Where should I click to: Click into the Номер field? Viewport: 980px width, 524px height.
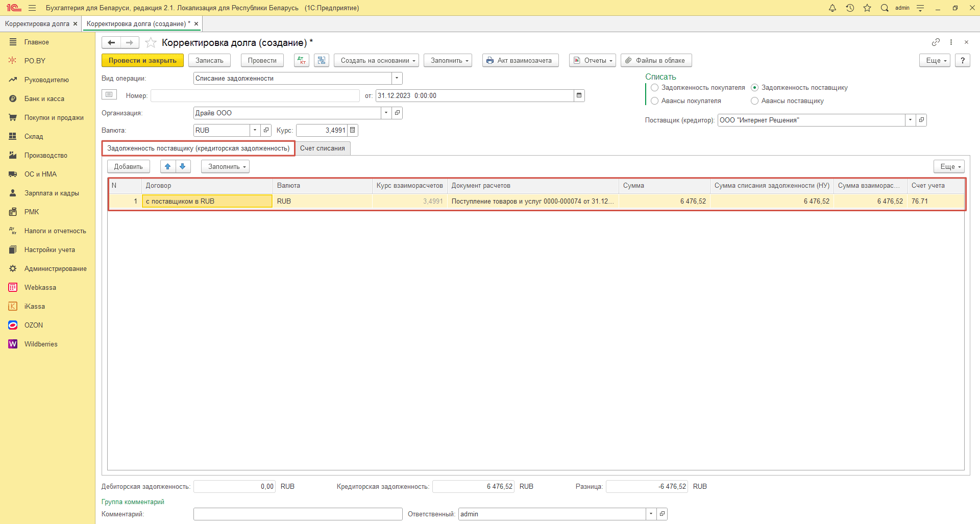pos(255,95)
